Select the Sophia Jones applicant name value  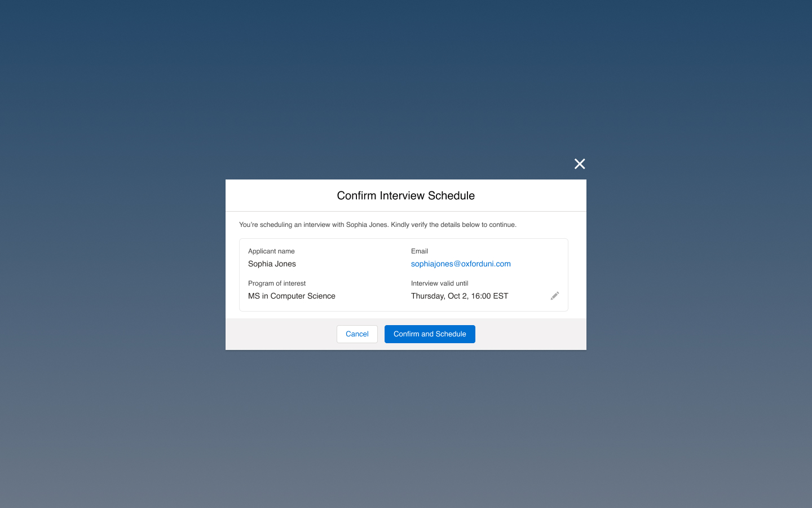point(272,264)
